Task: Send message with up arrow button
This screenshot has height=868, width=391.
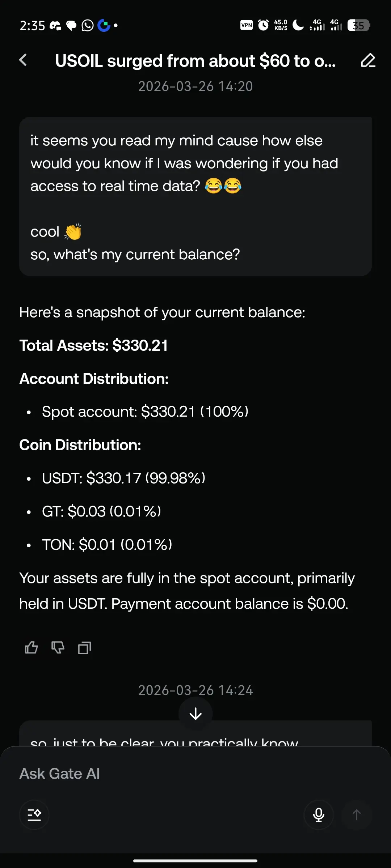Action: 357,815
